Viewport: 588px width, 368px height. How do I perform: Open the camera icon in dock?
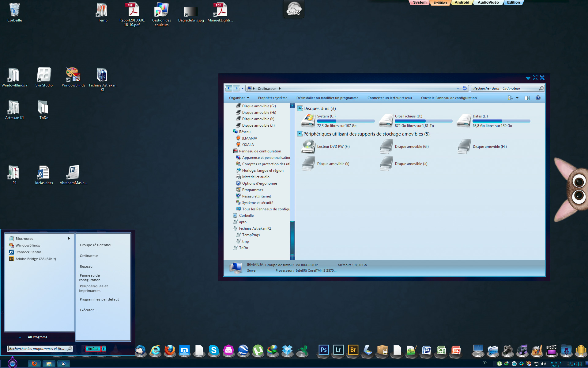[507, 350]
